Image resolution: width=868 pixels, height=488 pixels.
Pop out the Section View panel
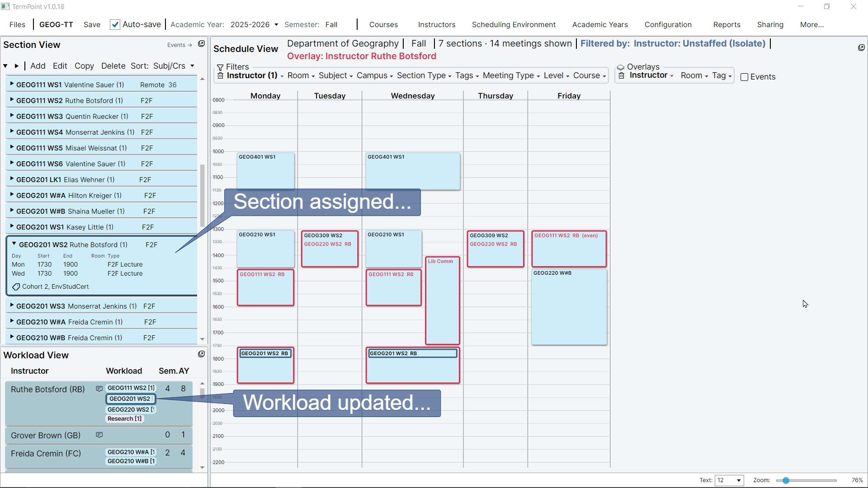pos(202,44)
